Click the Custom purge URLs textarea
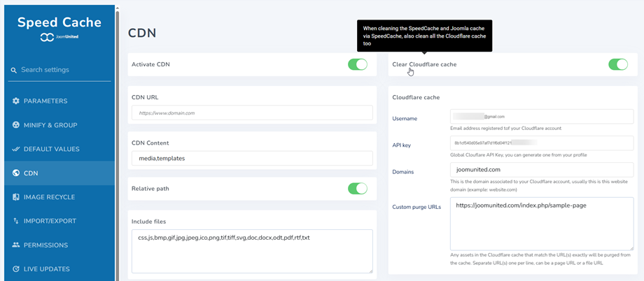The image size is (644, 281). pyautogui.click(x=541, y=223)
